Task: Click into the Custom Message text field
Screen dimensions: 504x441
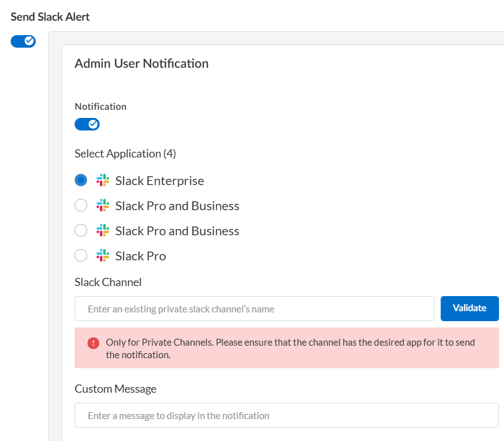Action: point(286,415)
